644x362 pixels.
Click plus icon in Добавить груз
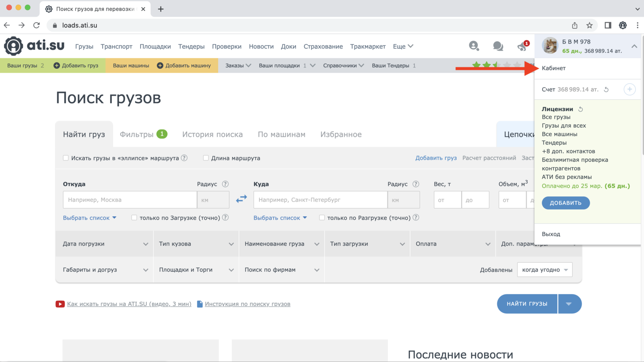56,65
